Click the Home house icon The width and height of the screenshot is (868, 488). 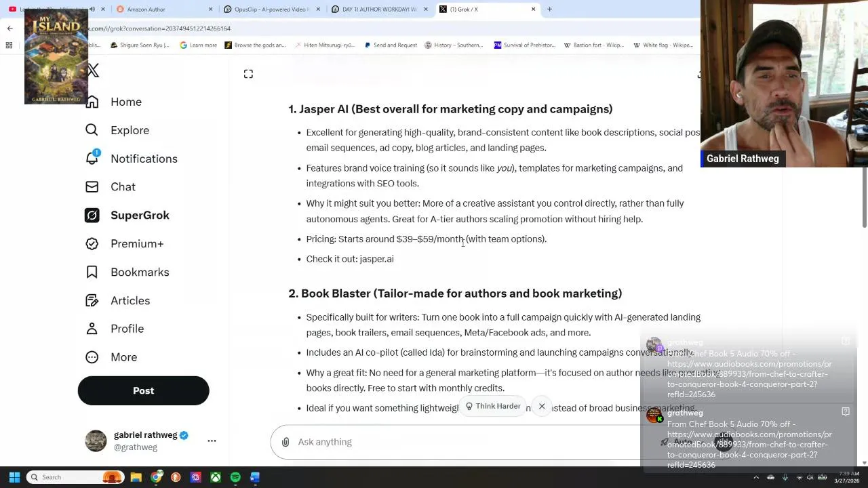(x=92, y=102)
